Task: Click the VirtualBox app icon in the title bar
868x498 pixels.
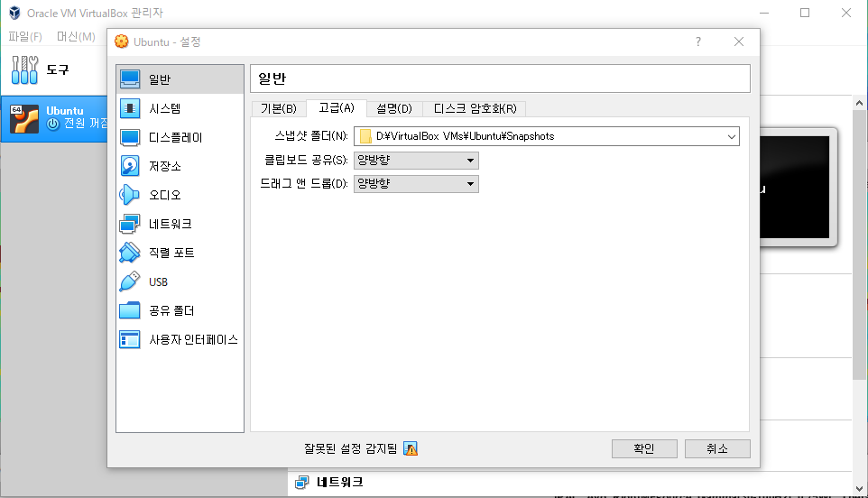Action: click(x=14, y=13)
